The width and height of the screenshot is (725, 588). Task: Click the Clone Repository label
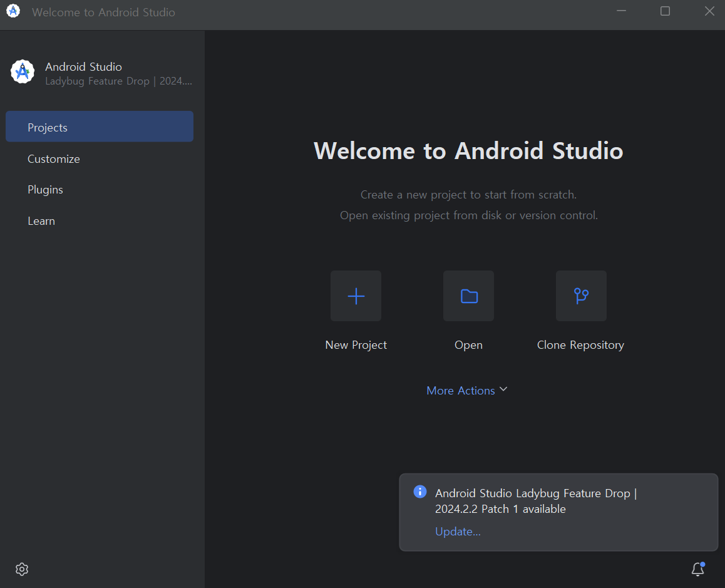click(x=580, y=345)
